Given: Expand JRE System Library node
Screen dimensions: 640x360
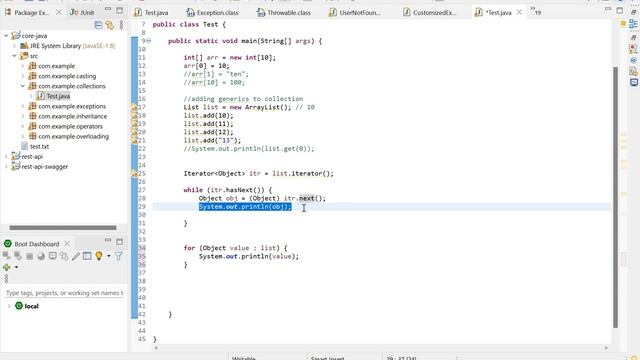Looking at the screenshot, I should click(15, 46).
